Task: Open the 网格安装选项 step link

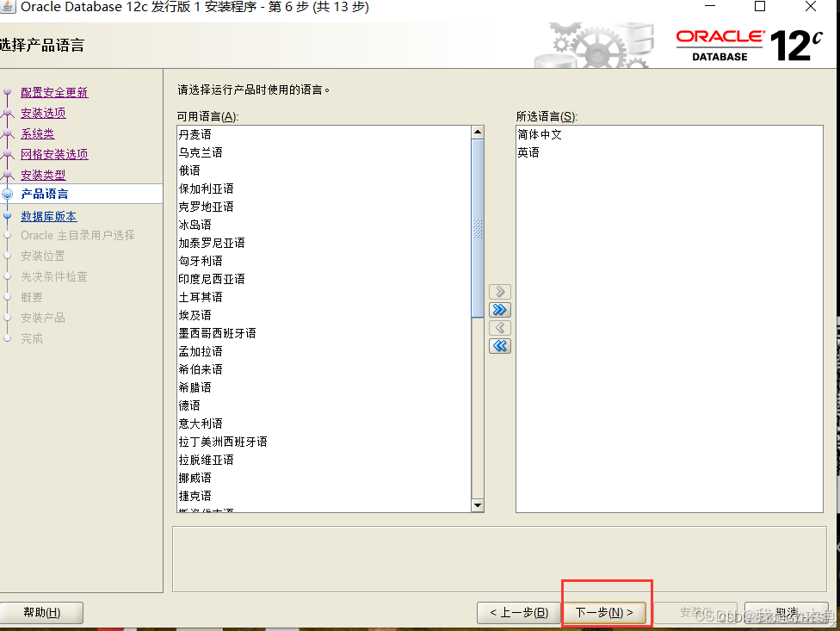Action: tap(54, 154)
